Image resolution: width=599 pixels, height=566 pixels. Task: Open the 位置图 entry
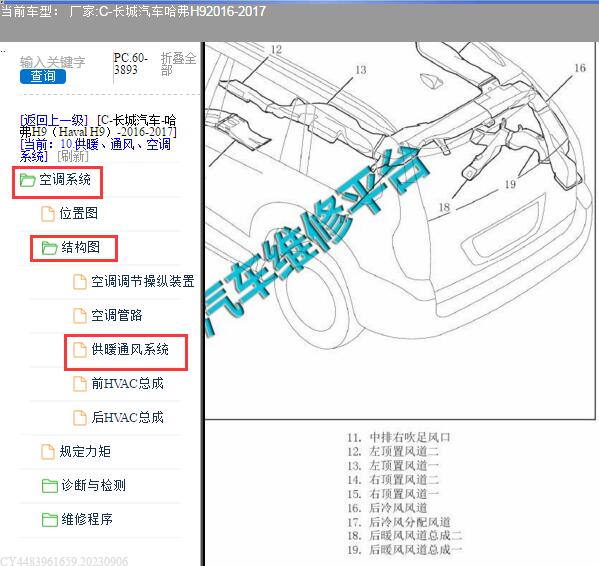(x=79, y=213)
